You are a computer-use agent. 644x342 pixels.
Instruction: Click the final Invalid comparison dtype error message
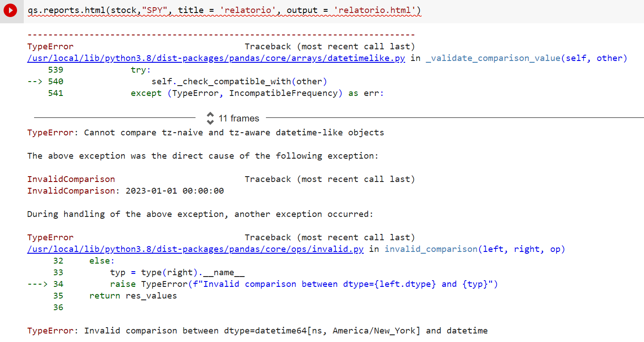257,330
